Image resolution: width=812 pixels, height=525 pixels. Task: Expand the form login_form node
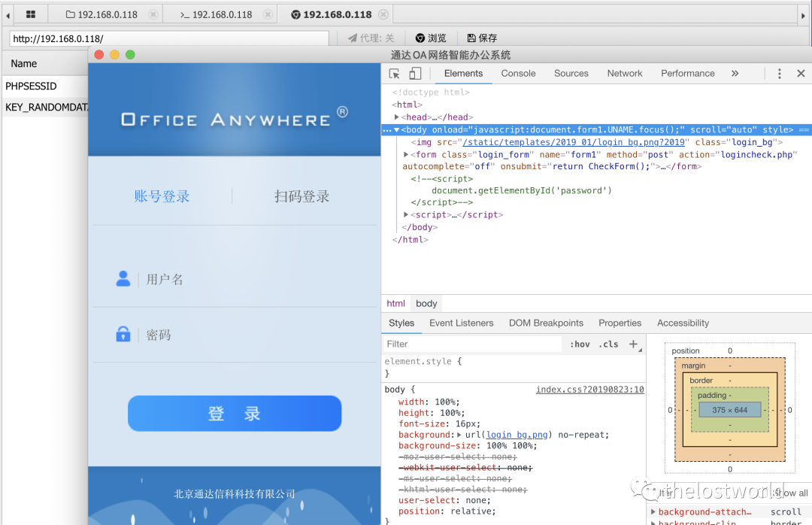click(x=406, y=154)
